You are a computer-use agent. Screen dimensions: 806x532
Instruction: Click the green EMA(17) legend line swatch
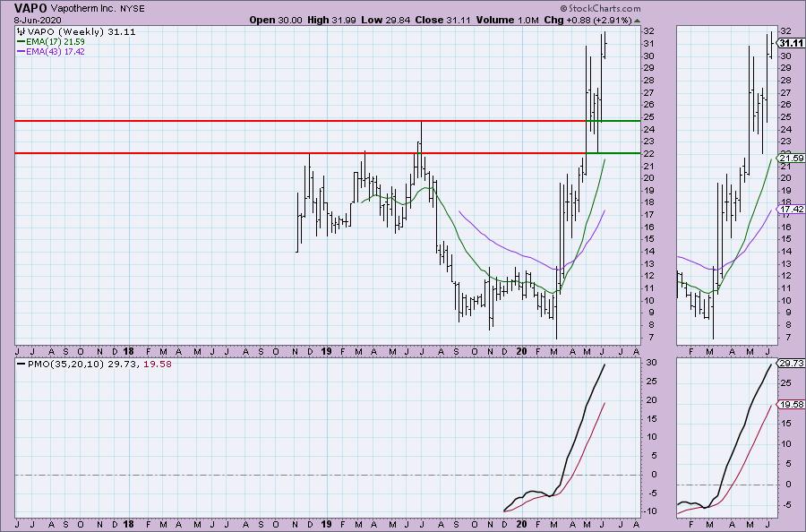(x=21, y=41)
